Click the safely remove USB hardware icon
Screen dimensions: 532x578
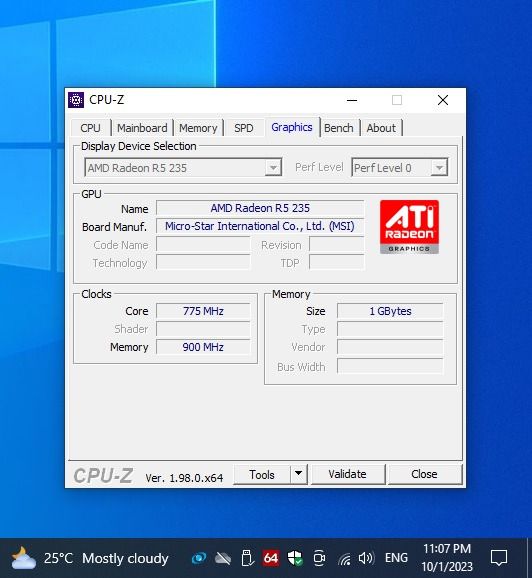(247, 558)
